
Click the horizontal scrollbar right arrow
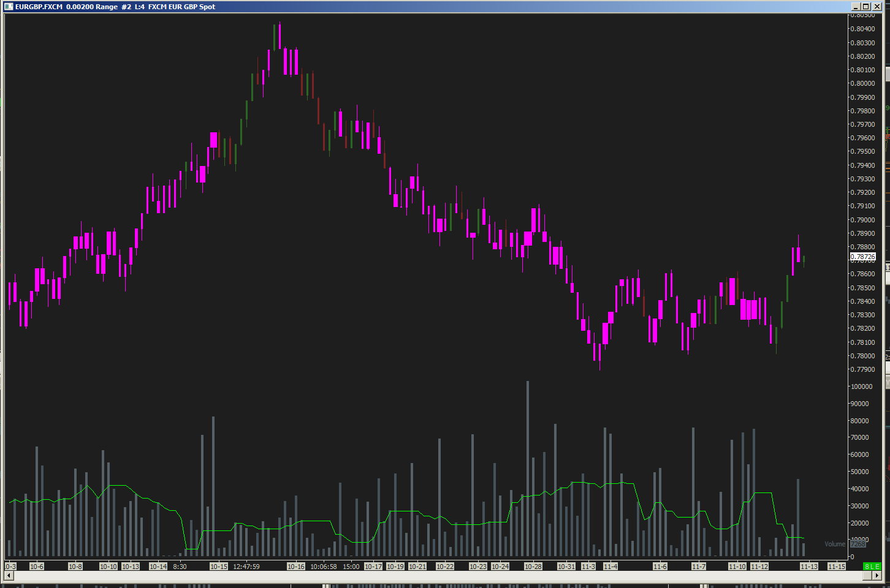click(878, 576)
